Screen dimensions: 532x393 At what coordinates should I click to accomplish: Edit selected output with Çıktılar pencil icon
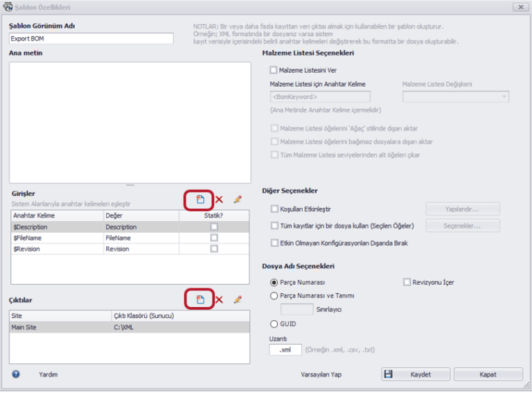click(x=238, y=299)
